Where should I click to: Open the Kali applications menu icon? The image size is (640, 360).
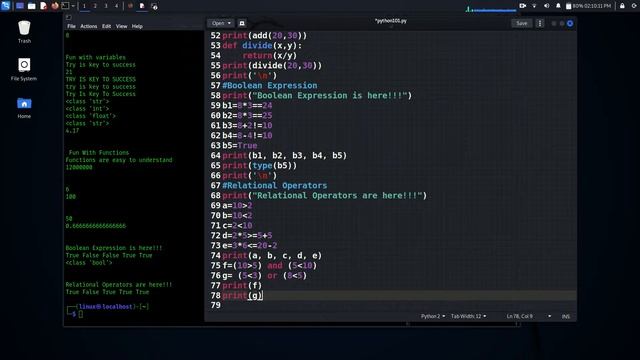pos(5,6)
